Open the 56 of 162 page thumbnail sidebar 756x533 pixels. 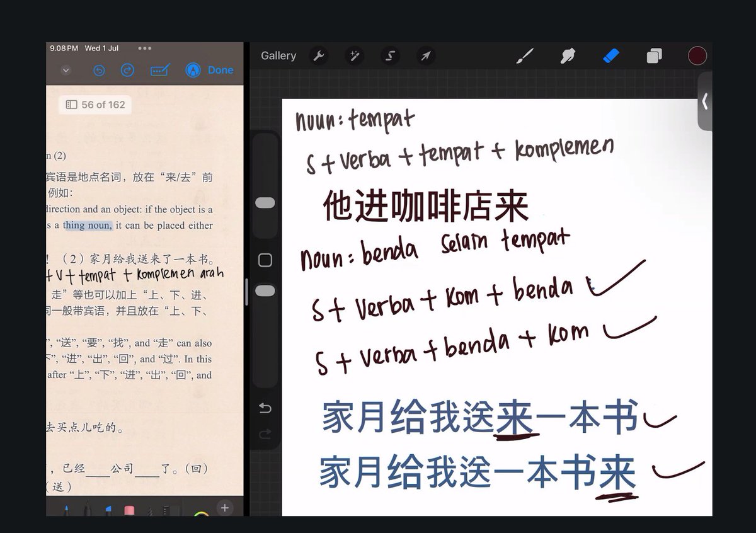96,105
